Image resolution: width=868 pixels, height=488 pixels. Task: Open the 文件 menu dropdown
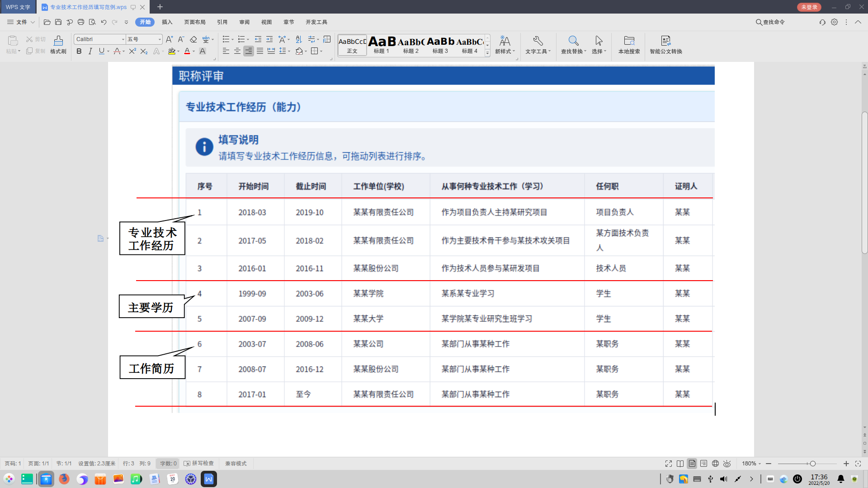click(x=21, y=22)
